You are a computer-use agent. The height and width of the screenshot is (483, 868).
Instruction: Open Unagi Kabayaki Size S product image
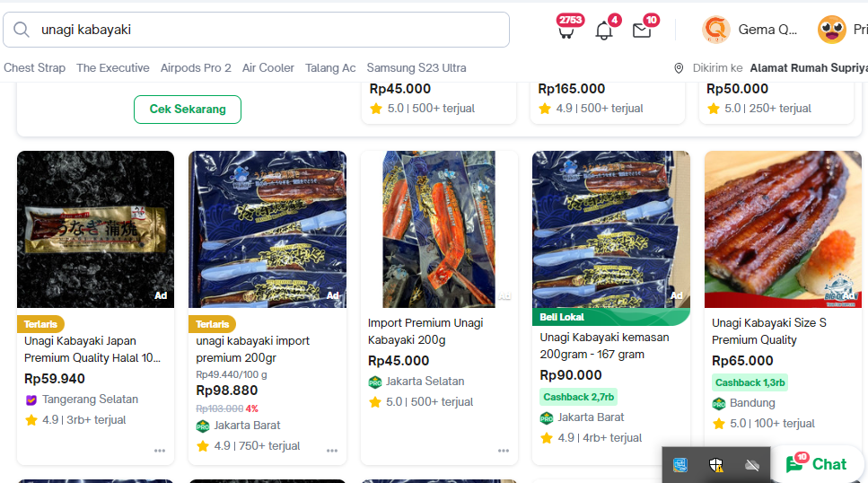click(x=783, y=229)
